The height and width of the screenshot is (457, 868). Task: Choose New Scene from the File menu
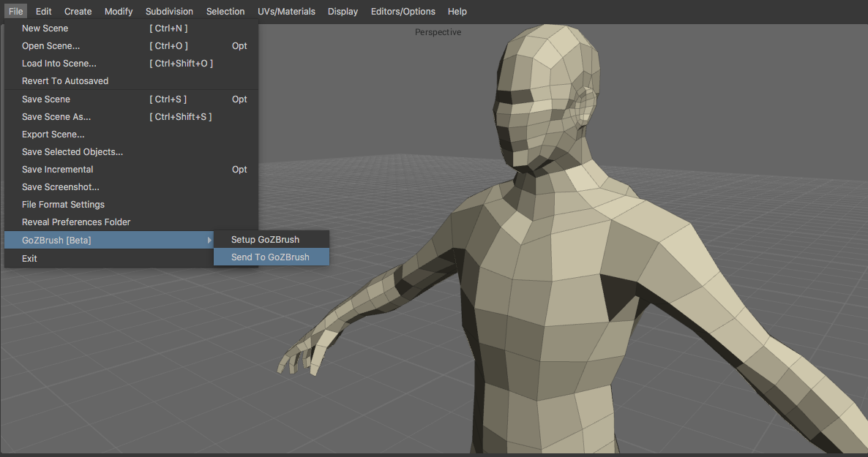(45, 29)
